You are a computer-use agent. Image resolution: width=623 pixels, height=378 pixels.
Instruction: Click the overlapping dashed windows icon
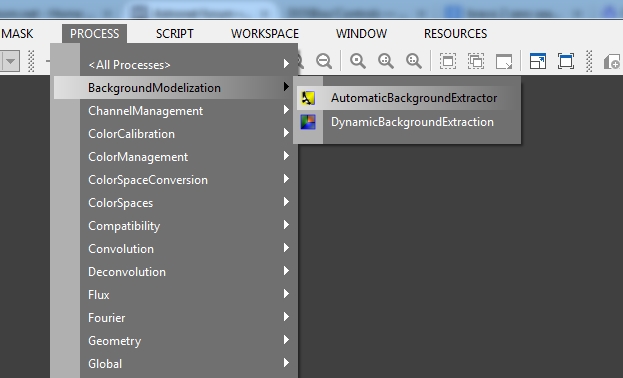(476, 62)
